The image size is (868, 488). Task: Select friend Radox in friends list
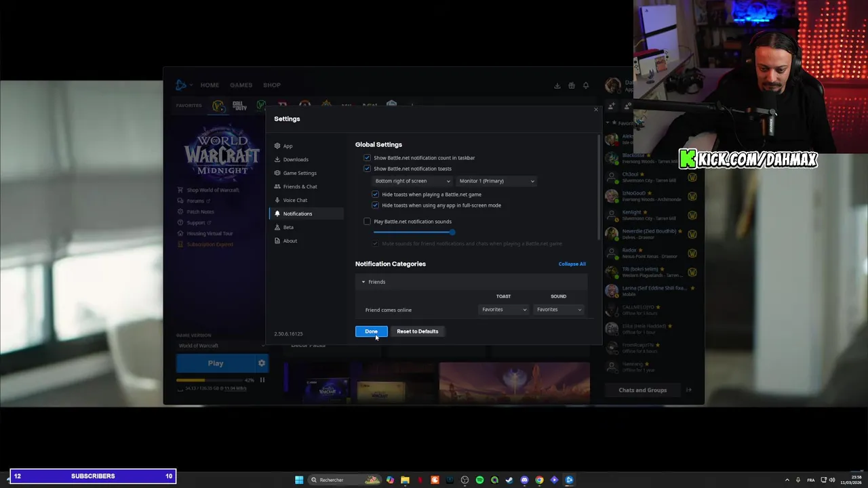650,253
